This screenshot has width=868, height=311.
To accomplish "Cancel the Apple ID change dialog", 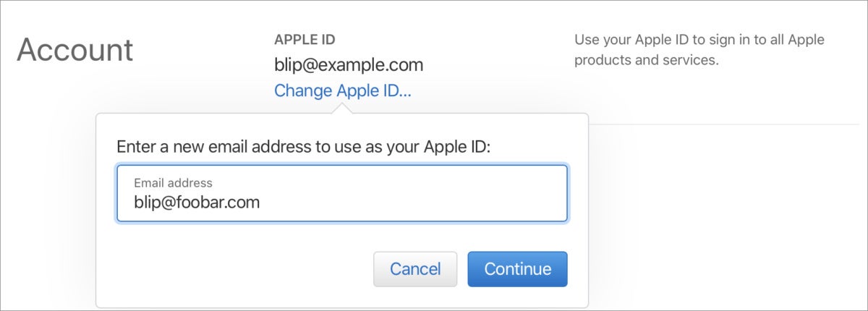I will pyautogui.click(x=415, y=269).
